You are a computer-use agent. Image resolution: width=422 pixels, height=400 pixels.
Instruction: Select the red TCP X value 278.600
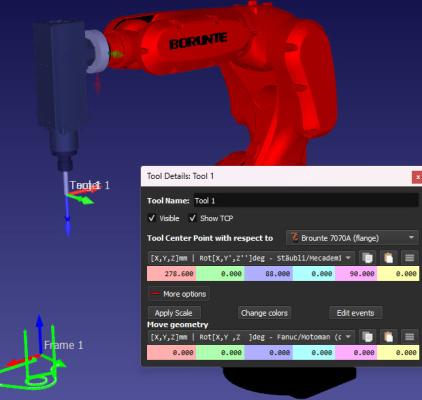tap(172, 274)
